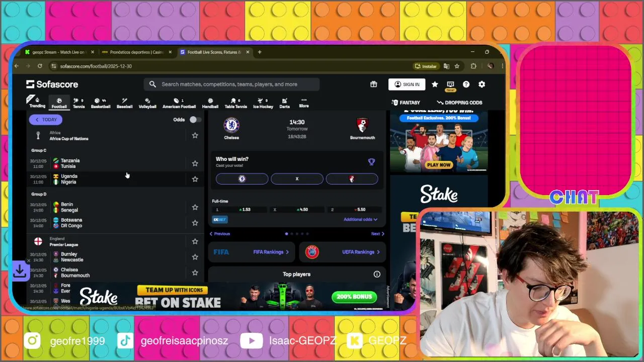The width and height of the screenshot is (644, 362).
Task: Expand the More sports menu
Action: pos(304,103)
